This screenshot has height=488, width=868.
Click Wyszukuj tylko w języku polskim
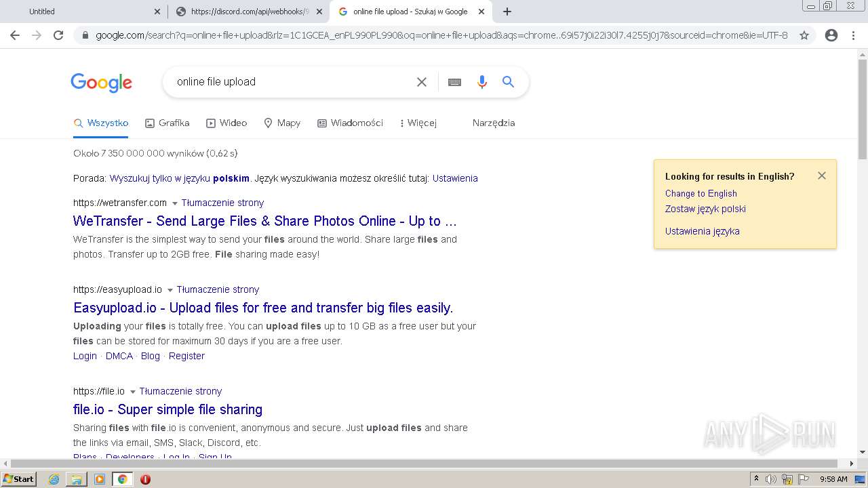point(180,179)
